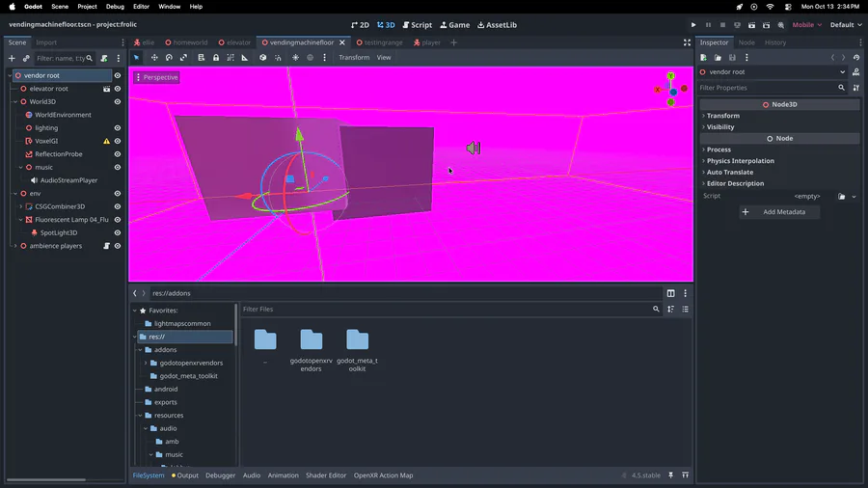Open sun preview settings in viewport toolbar
The width and height of the screenshot is (868, 488).
click(296, 58)
